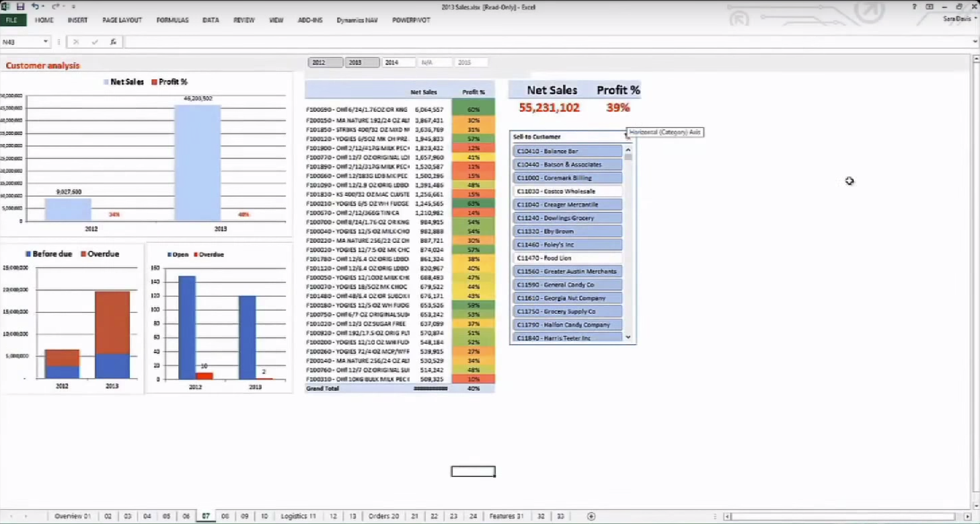
Task: Toggle slicer item C11000 - Coremark Billing
Action: pos(568,178)
